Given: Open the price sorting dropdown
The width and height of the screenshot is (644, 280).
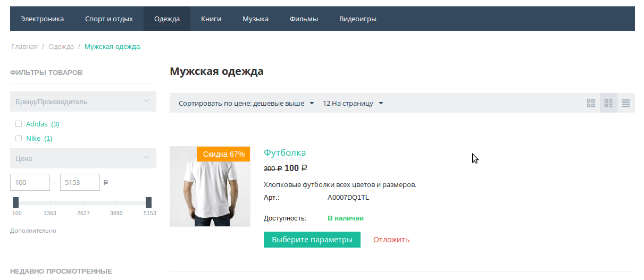Looking at the screenshot, I should (246, 103).
